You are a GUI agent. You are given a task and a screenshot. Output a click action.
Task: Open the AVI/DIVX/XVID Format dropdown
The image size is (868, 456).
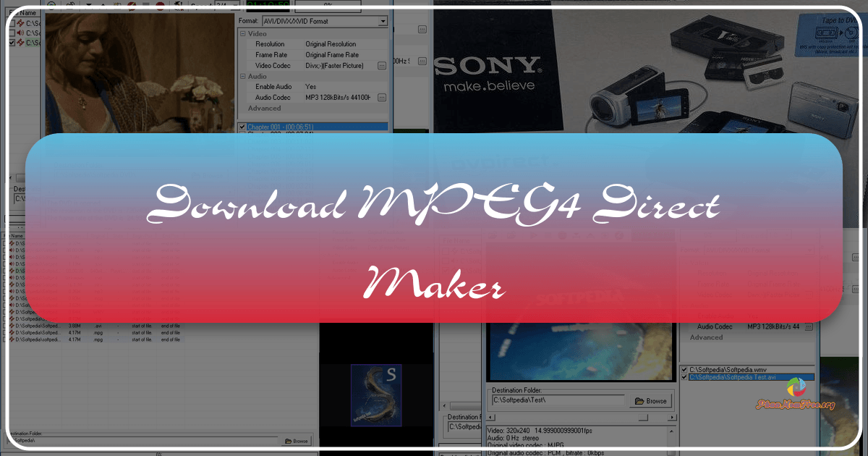(x=383, y=20)
